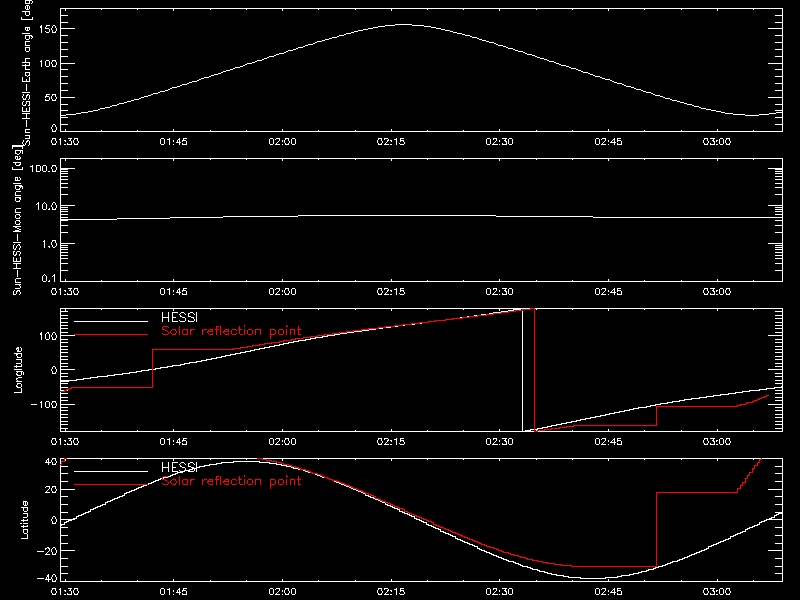Screen dimensions: 800x600
Task: Click 02:30 time label under Latitude plot
Action: 499,592
